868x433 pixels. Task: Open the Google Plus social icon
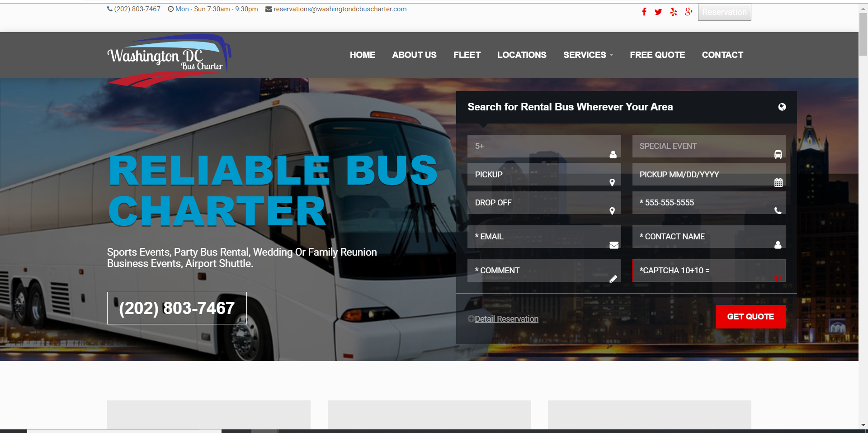point(689,12)
